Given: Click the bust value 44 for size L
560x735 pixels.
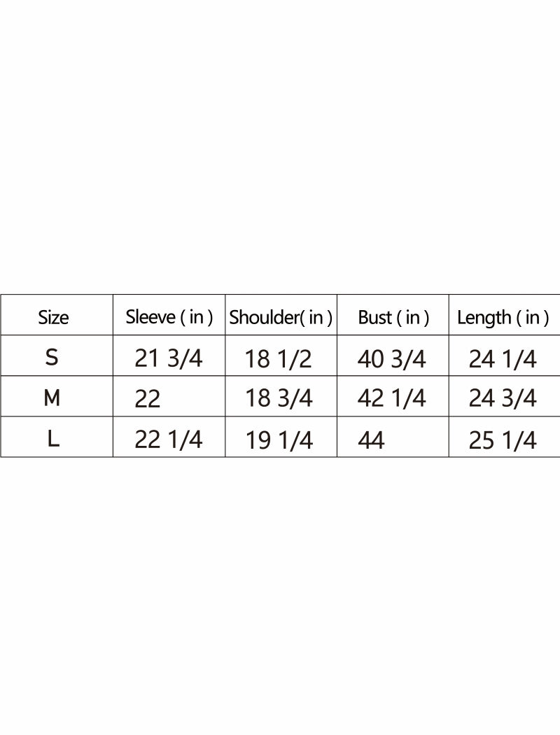Looking at the screenshot, I should (x=371, y=440).
